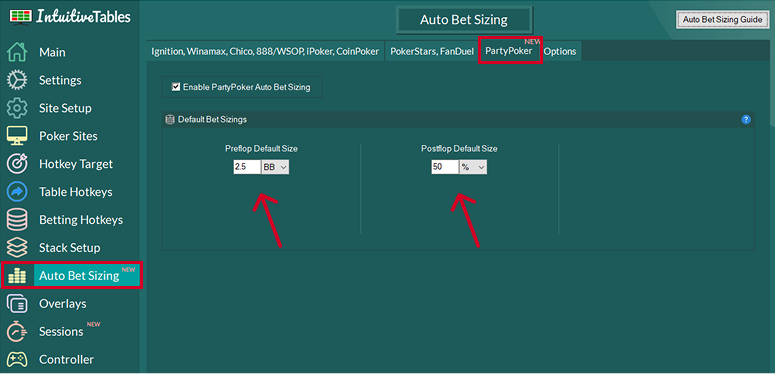The image size is (775, 374).
Task: Click the Controller gamepad icon
Action: click(17, 359)
